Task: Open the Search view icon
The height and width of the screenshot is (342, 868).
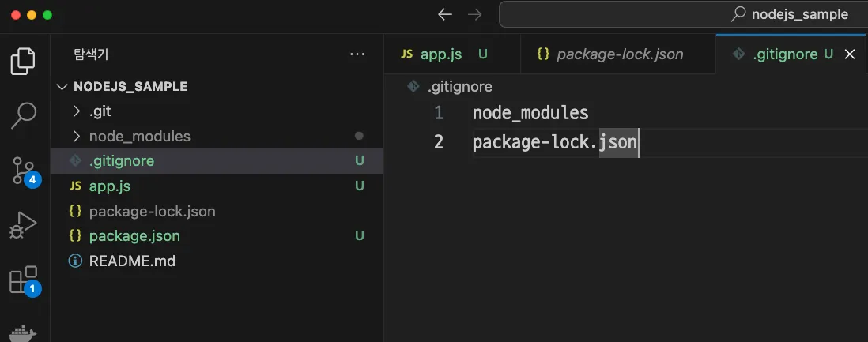Action: (x=23, y=115)
